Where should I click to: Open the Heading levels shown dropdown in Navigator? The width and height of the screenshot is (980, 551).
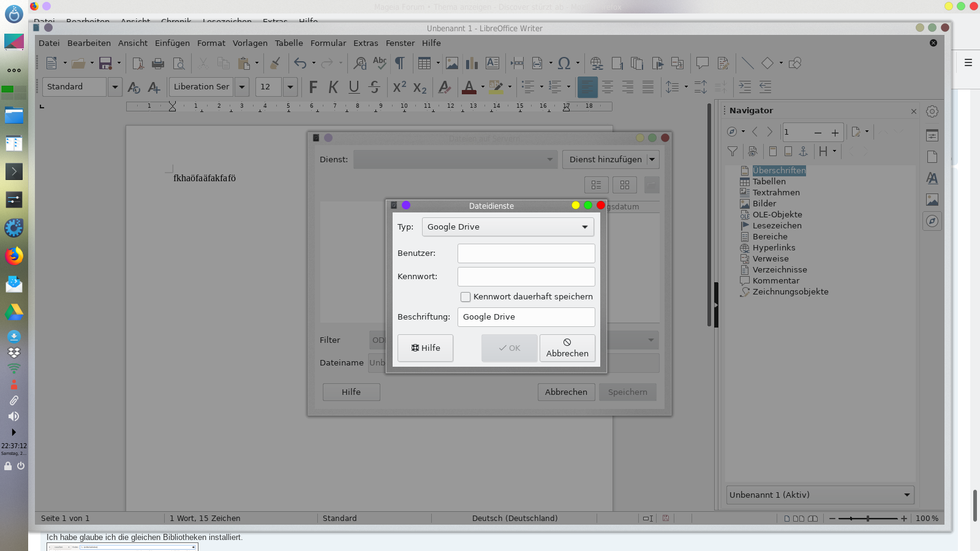[x=826, y=151]
